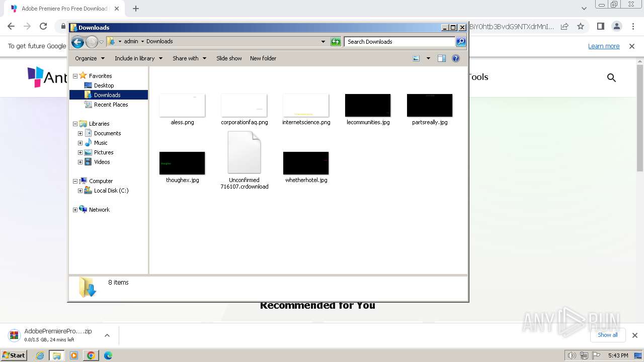Start a Slide show
The image size is (644, 362).
pos(229,58)
